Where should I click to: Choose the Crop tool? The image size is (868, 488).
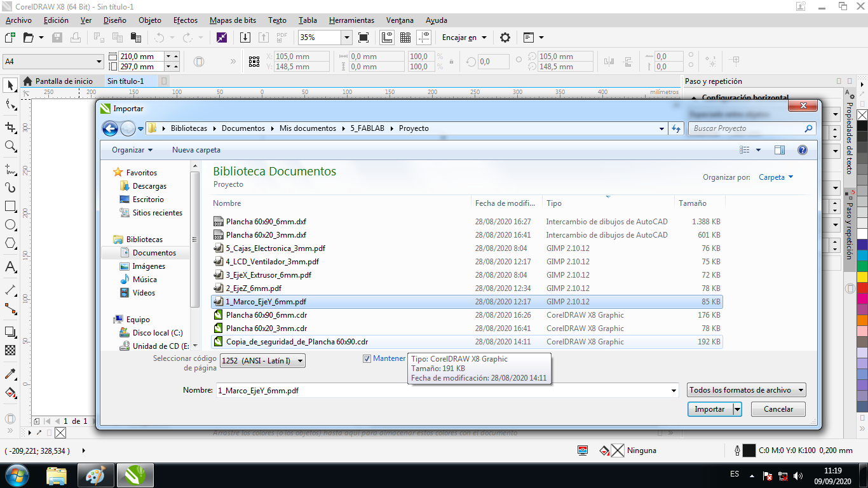10,126
